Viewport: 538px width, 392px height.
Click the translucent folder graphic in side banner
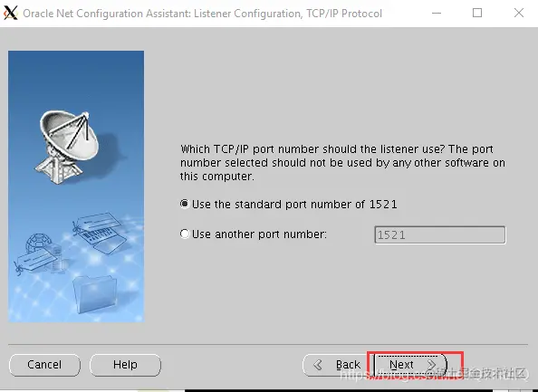click(95, 294)
